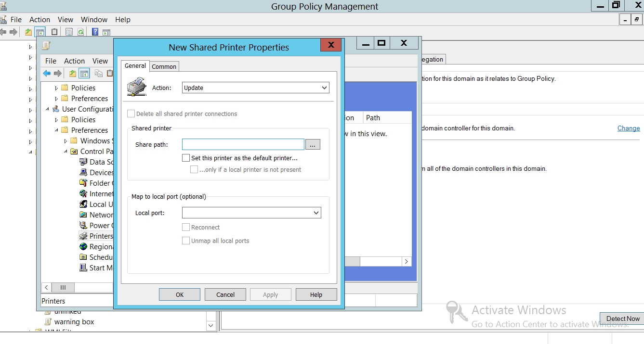Collapse Preferences under User Configuration
The width and height of the screenshot is (644, 344).
click(x=56, y=130)
